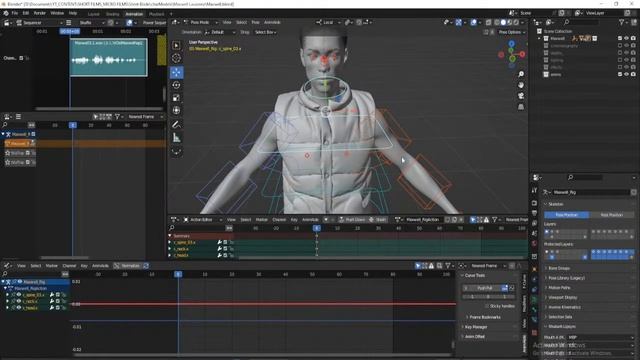The height and width of the screenshot is (360, 640).
Task: Open the Blender logo menu
Action: tap(6, 13)
